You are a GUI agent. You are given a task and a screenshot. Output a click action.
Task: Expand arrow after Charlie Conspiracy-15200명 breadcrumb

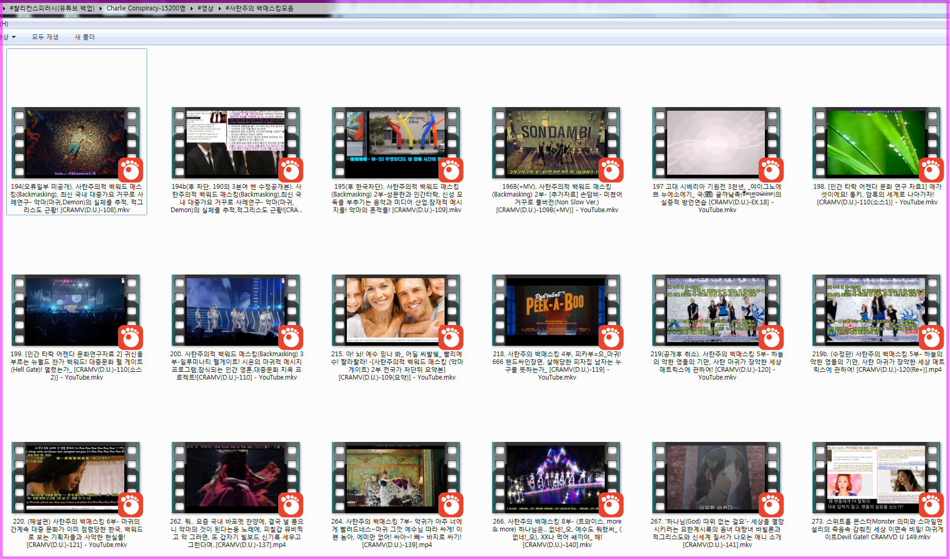pyautogui.click(x=191, y=8)
